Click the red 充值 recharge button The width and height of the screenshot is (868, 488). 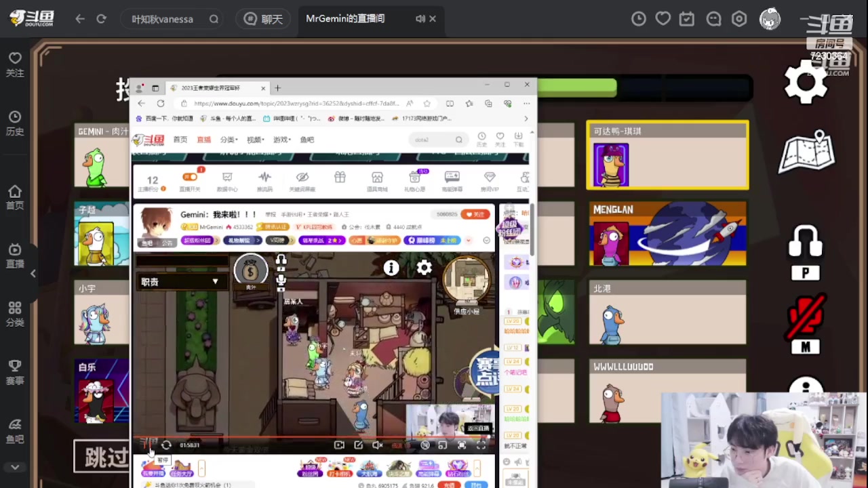pyautogui.click(x=449, y=485)
